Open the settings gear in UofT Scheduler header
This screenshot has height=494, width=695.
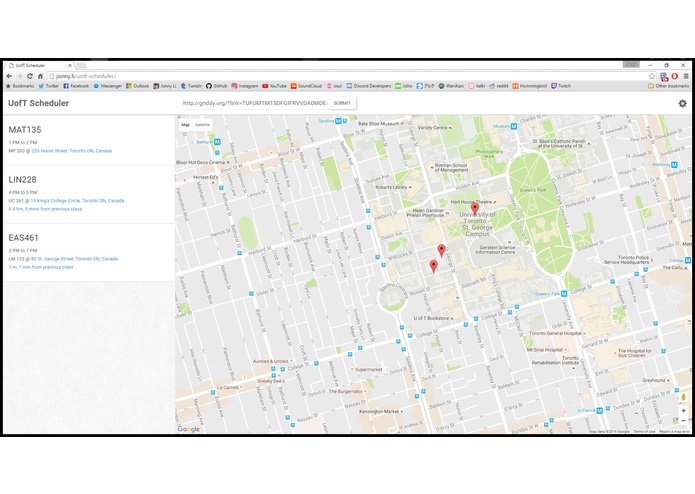[683, 103]
